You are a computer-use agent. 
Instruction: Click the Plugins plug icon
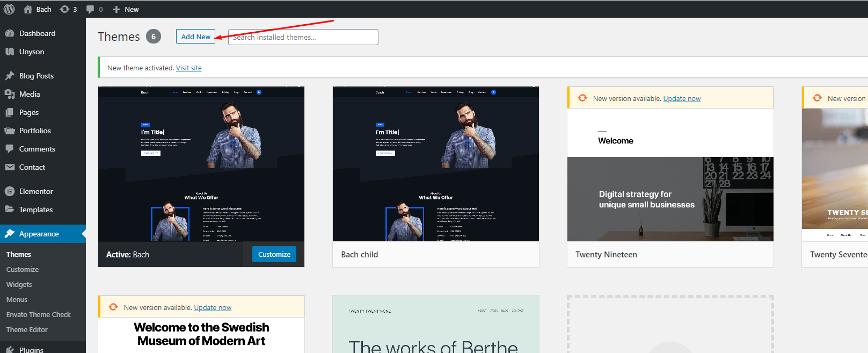point(10,349)
